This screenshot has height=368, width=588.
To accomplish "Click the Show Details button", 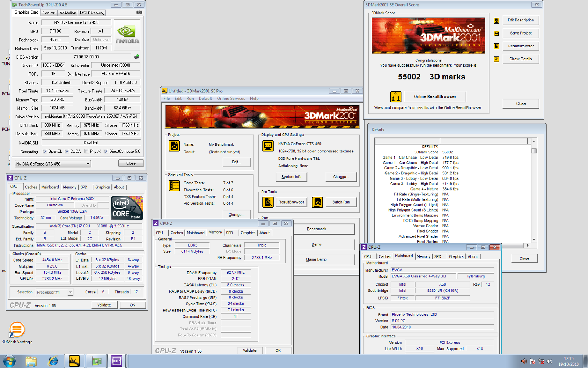I will (521, 59).
